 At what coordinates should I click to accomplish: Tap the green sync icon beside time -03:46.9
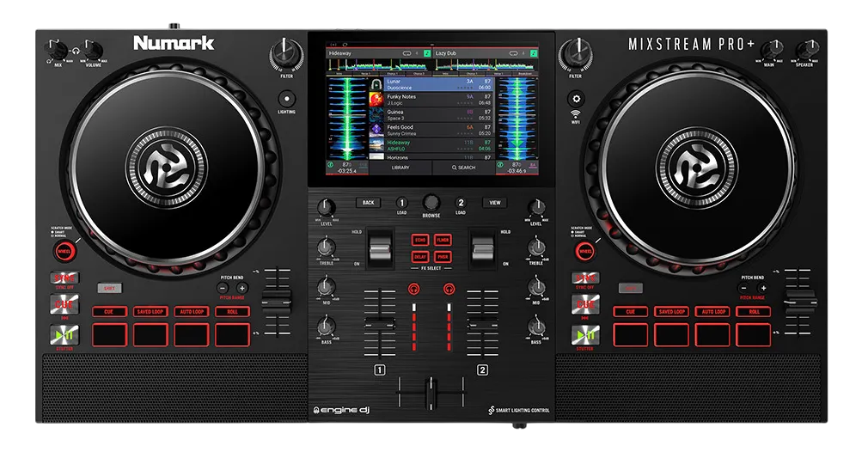500,164
